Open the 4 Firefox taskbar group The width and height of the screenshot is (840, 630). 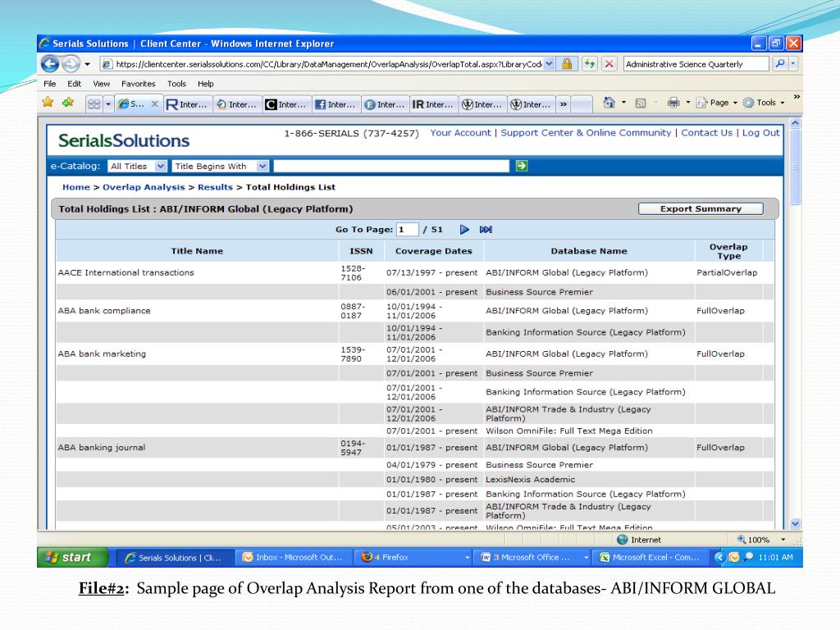[x=413, y=557]
